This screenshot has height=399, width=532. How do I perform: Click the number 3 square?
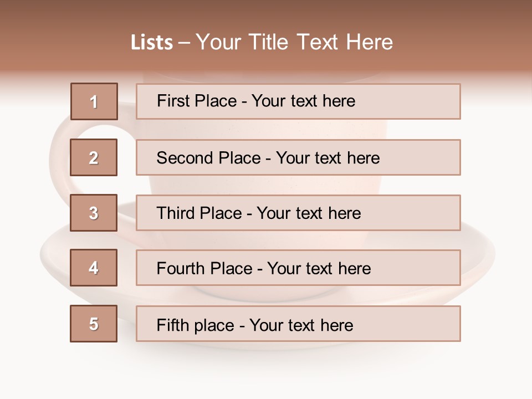pyautogui.click(x=94, y=213)
